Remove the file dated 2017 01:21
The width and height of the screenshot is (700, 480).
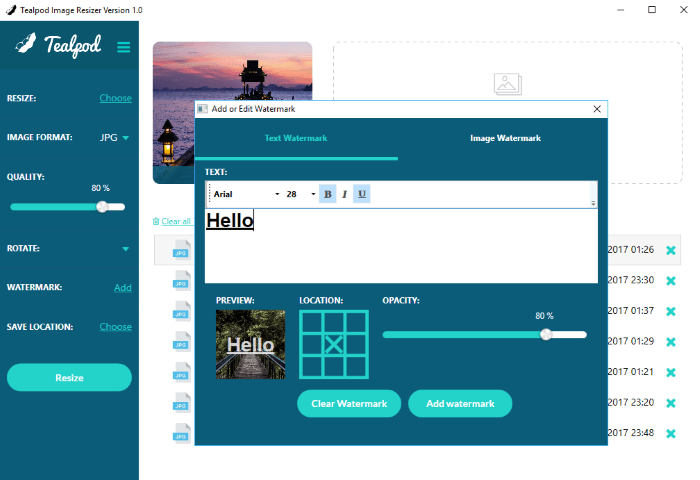coord(671,372)
